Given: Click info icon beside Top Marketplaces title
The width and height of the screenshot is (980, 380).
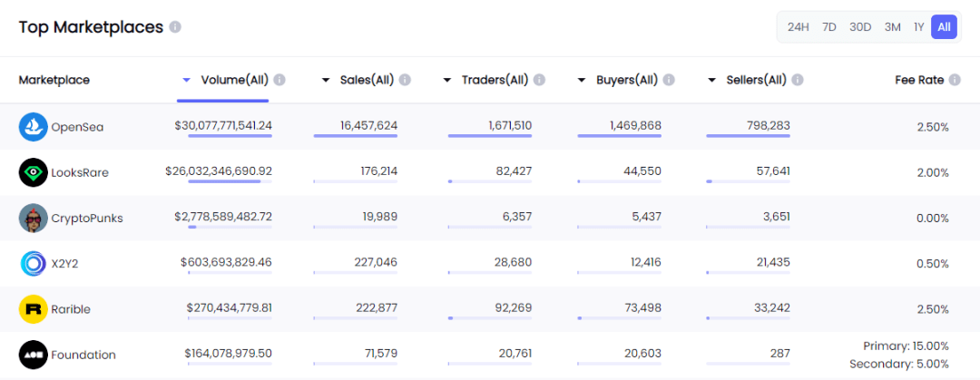Looking at the screenshot, I should click(x=175, y=27).
